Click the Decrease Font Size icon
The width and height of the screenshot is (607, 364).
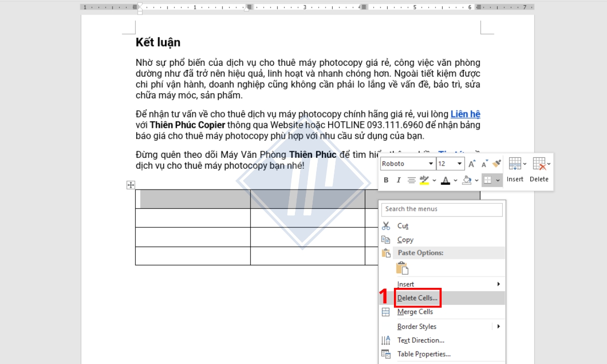point(485,164)
